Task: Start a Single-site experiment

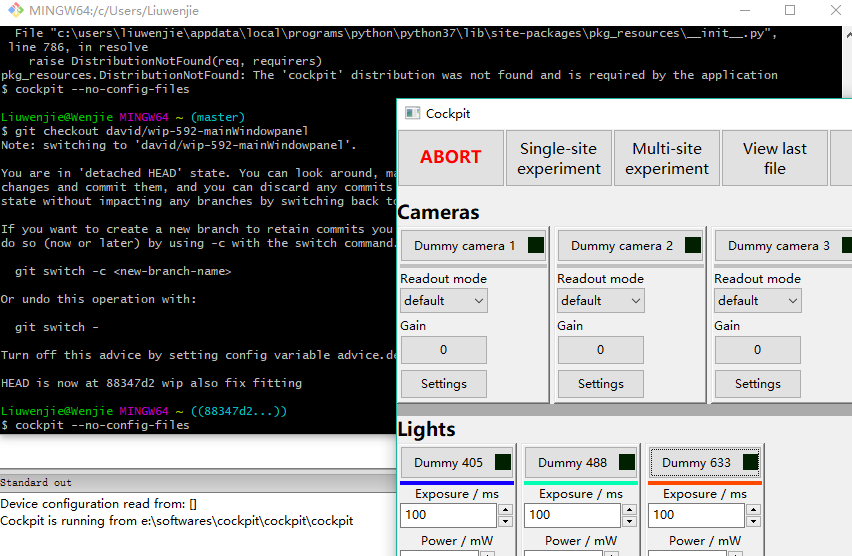Action: 559,158
